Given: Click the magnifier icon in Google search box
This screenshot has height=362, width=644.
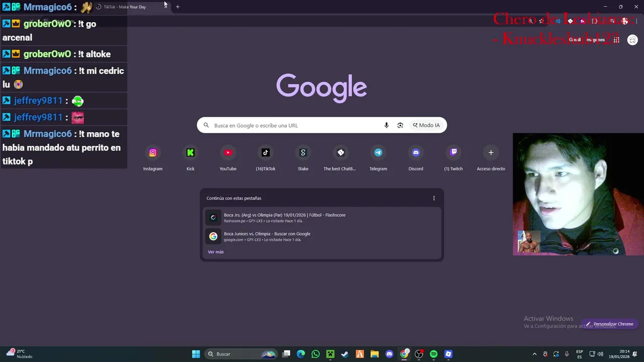Looking at the screenshot, I should click(x=206, y=125).
